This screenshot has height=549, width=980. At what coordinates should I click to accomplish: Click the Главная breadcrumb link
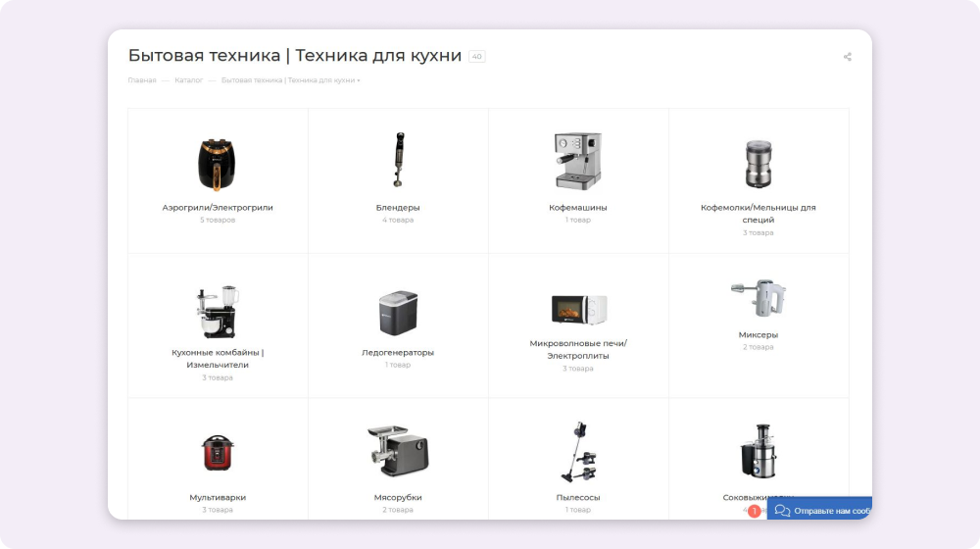click(x=142, y=80)
